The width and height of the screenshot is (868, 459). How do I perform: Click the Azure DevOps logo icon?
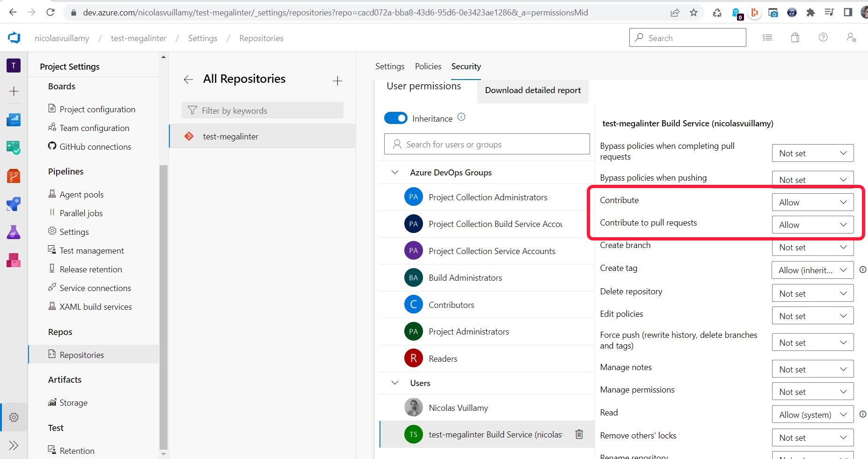[x=14, y=38]
